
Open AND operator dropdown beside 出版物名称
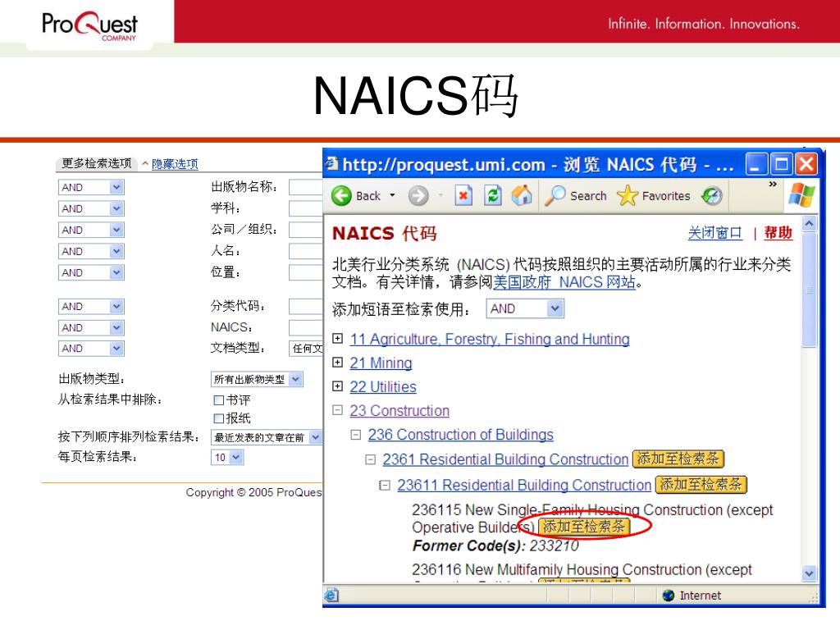click(x=91, y=188)
